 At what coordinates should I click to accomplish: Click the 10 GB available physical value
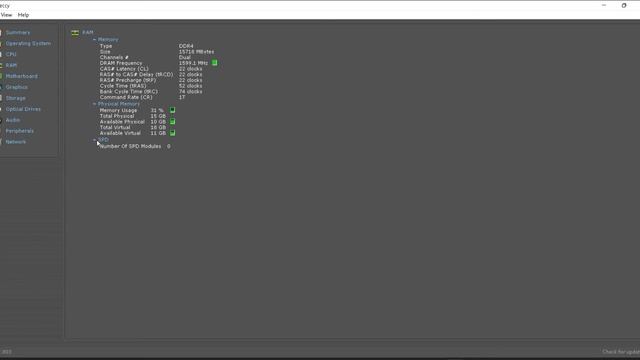click(x=158, y=122)
